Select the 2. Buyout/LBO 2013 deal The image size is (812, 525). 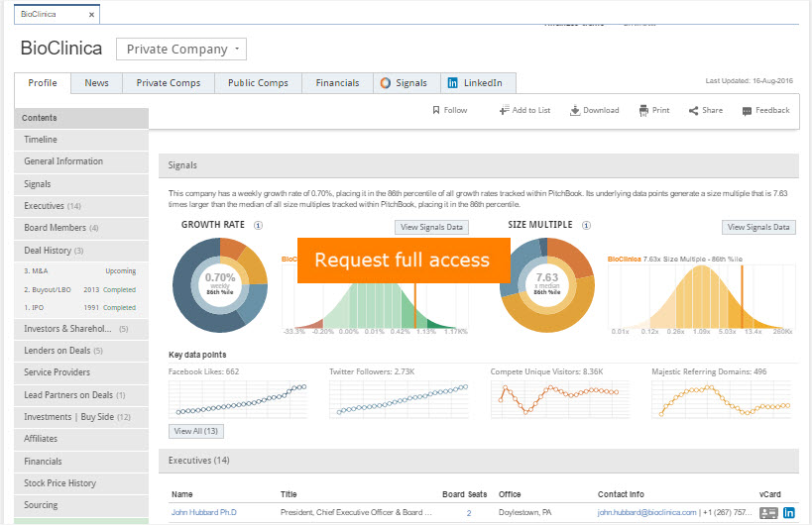click(x=80, y=289)
